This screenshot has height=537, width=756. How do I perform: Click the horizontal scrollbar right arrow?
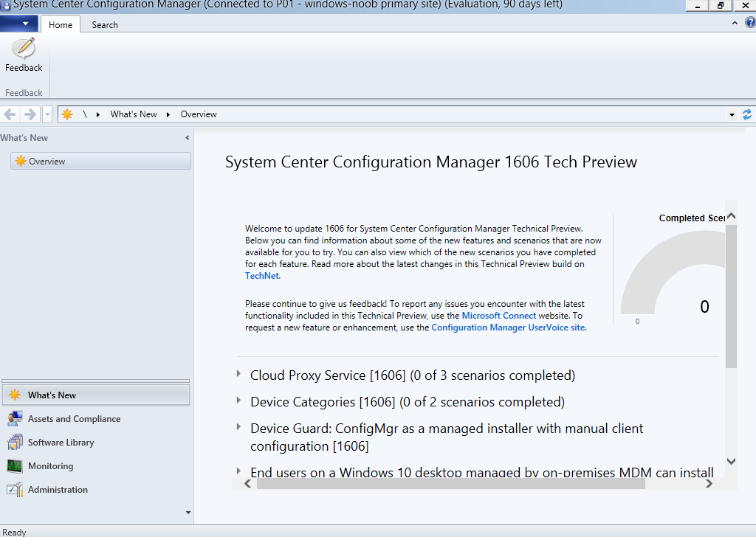(709, 484)
